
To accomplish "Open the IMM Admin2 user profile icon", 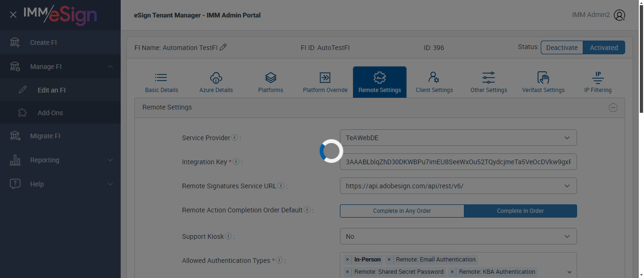I will tap(619, 15).
